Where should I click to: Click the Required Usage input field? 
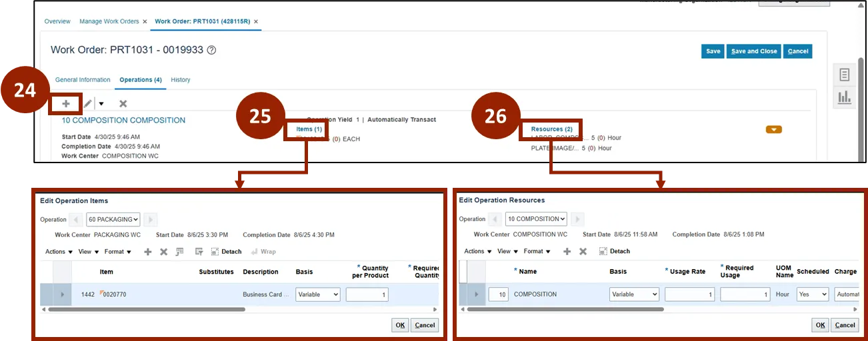click(745, 294)
